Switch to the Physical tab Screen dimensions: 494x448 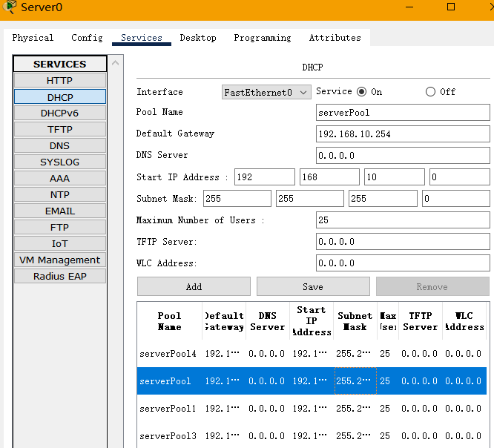click(x=33, y=38)
